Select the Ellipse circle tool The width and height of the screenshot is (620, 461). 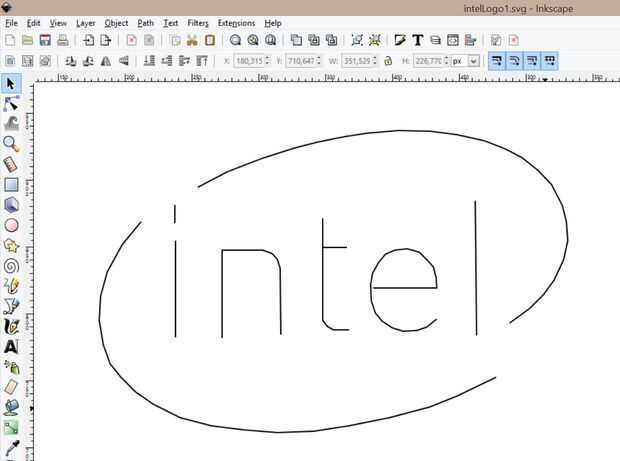11,225
